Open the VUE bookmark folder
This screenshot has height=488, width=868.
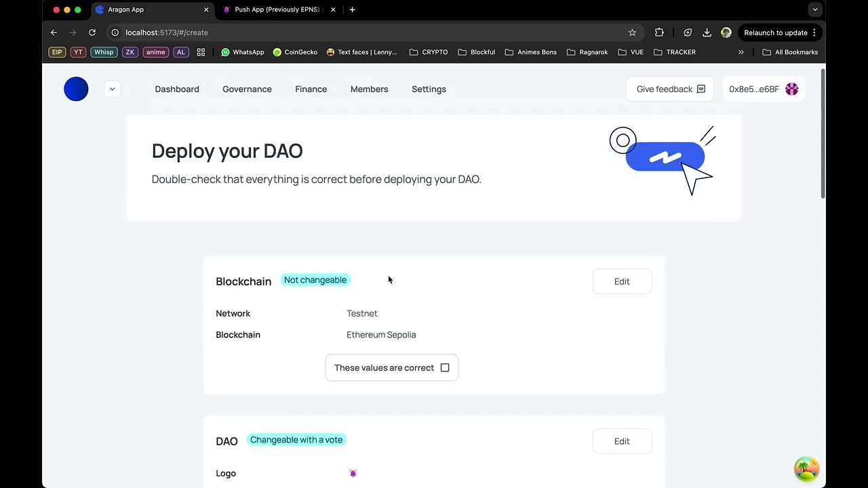click(630, 52)
